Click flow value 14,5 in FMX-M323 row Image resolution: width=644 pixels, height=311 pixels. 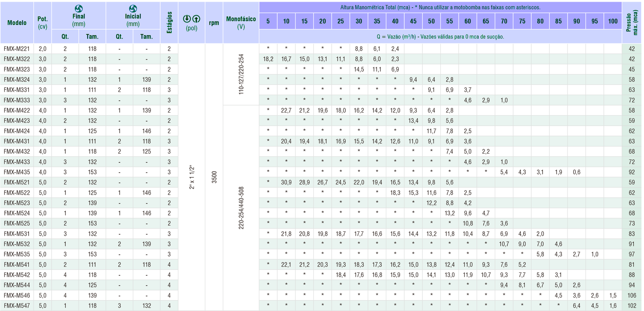(359, 69)
